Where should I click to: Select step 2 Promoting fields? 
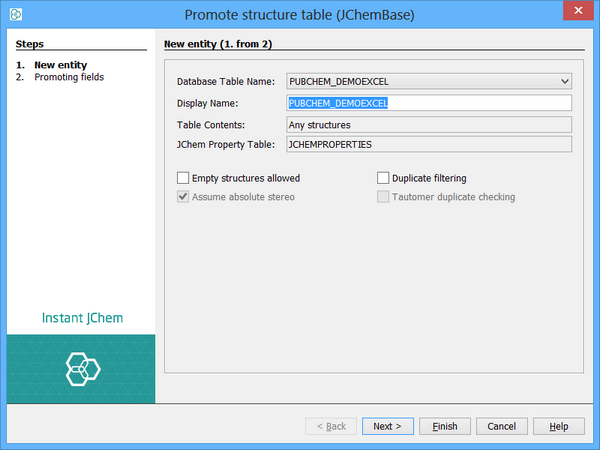pos(69,77)
